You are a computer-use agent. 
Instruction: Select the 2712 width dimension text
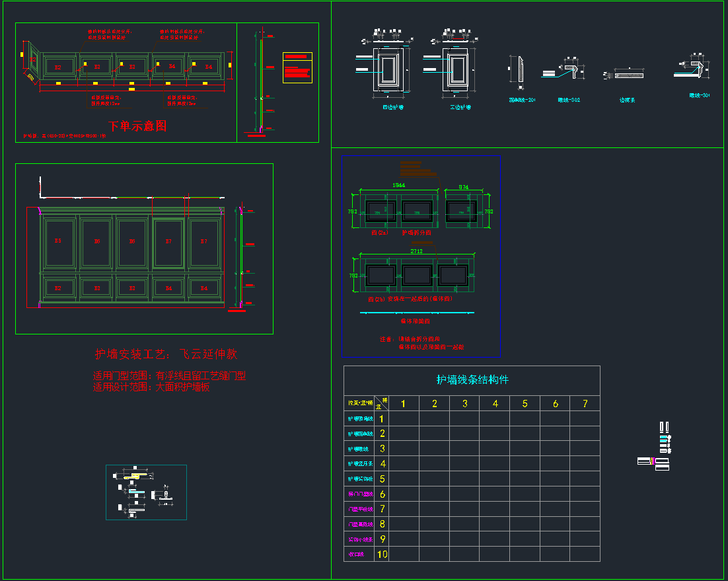pyautogui.click(x=416, y=251)
